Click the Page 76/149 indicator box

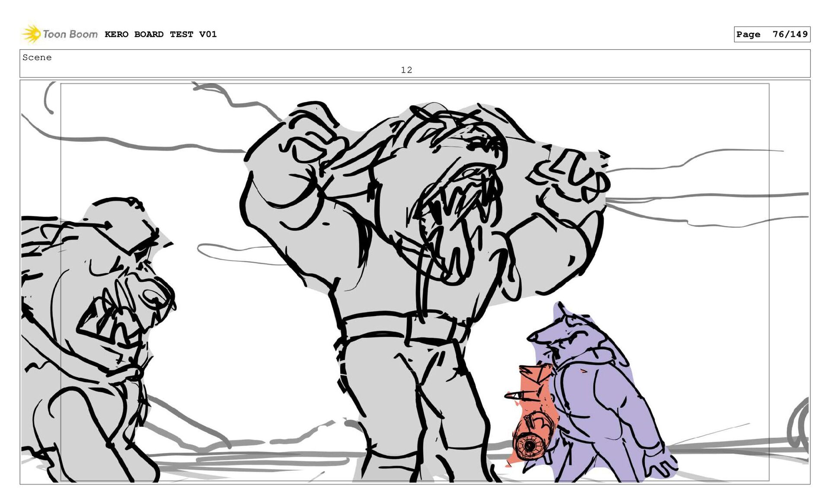(772, 34)
